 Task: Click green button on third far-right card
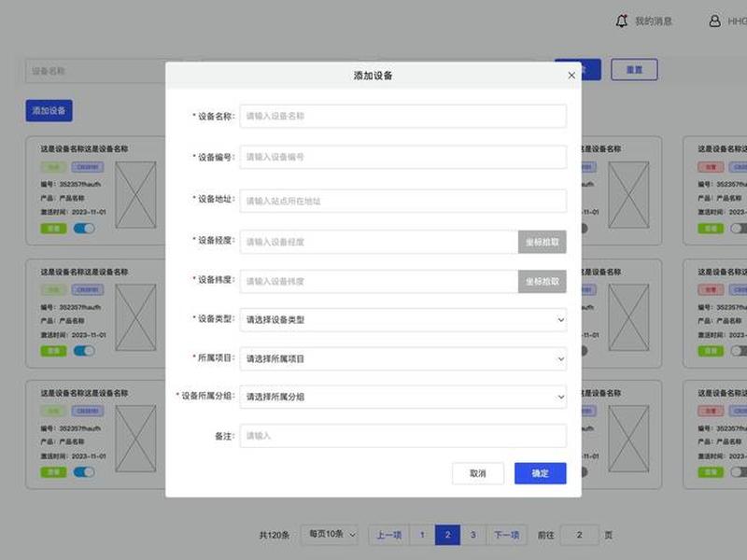711,472
